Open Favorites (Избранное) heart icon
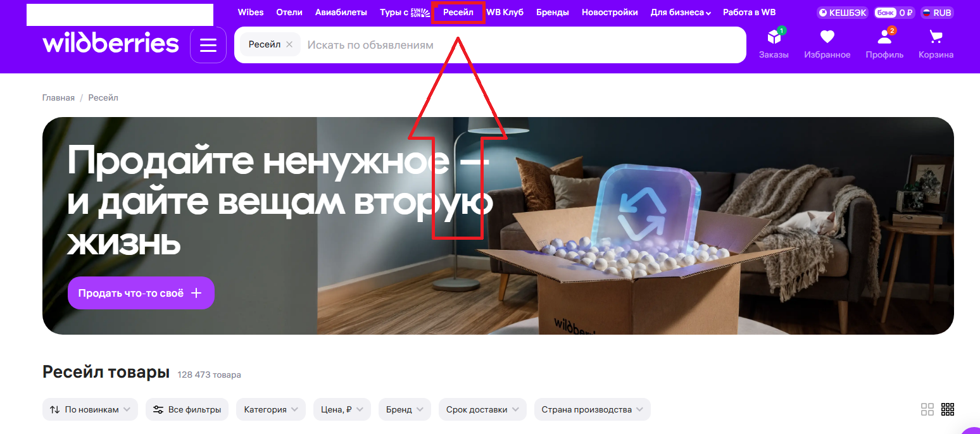The height and width of the screenshot is (434, 980). [x=827, y=38]
